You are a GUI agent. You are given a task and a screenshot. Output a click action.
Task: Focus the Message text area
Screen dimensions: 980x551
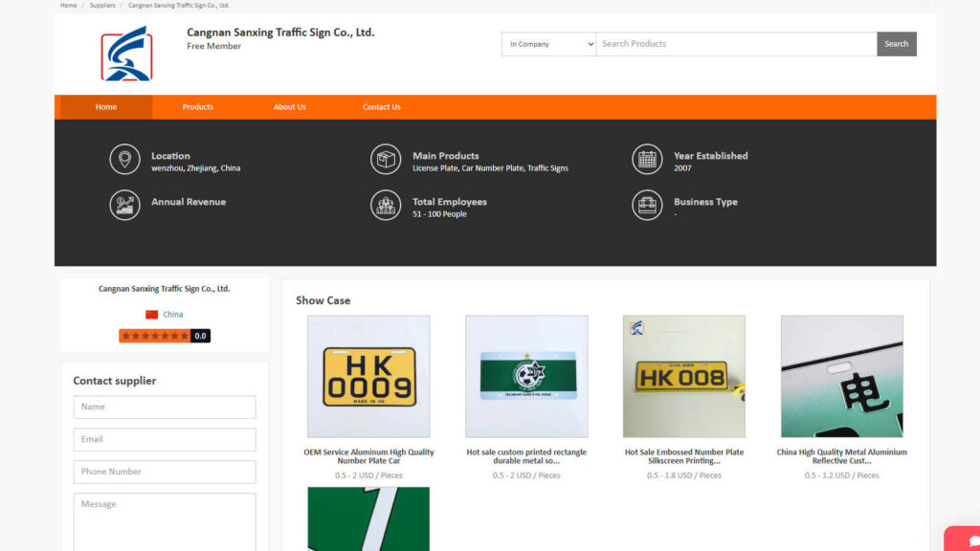coord(165,522)
